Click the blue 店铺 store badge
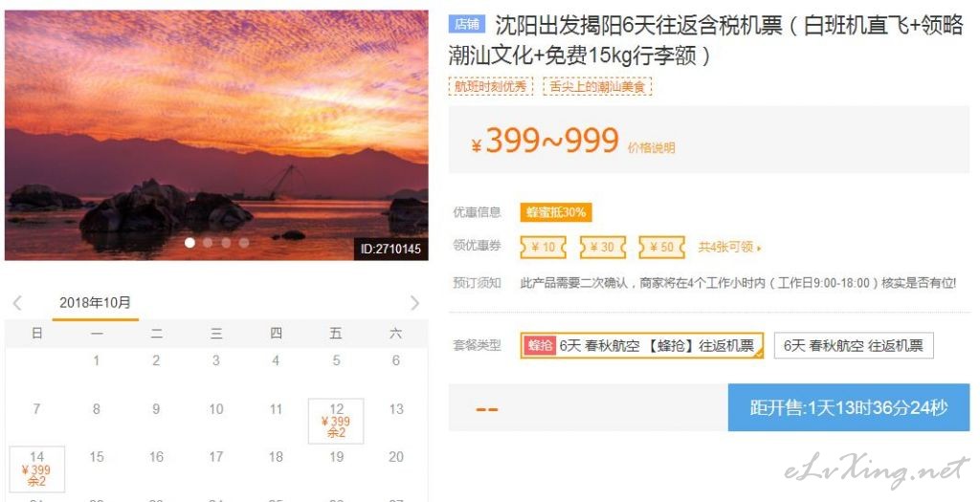This screenshot has height=502, width=980. [x=467, y=24]
